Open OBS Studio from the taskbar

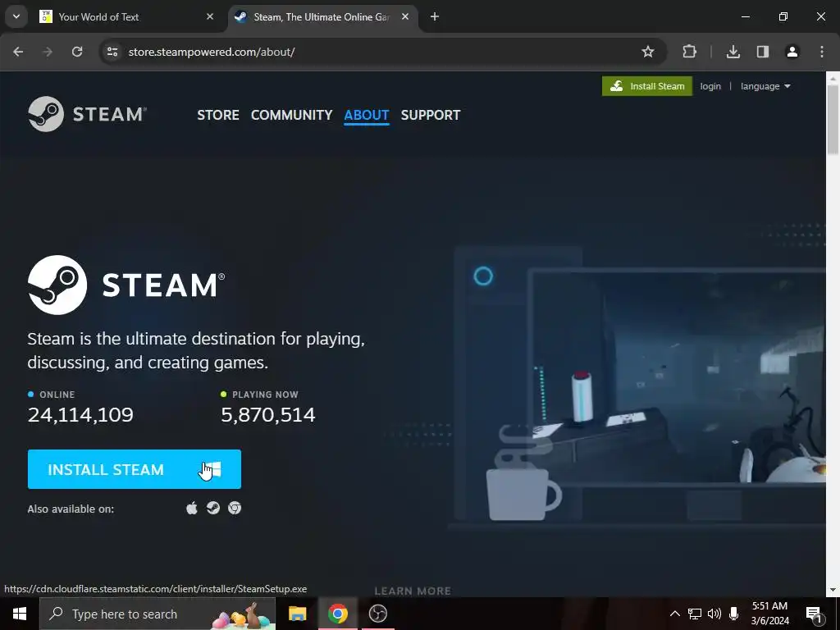point(378,614)
